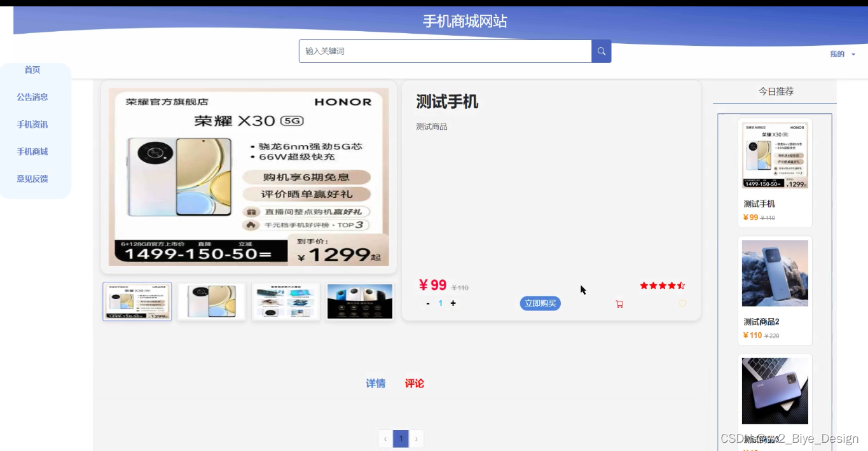This screenshot has width=868, height=451.
Task: Open the 我的 dropdown menu
Action: pos(843,54)
